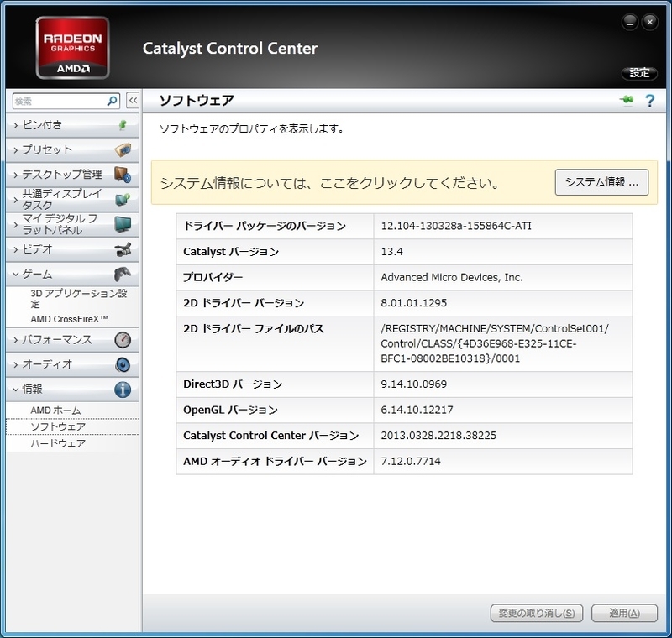Viewport: 672px width, 638px height.
Task: Open help via the question mark icon
Action: [649, 101]
